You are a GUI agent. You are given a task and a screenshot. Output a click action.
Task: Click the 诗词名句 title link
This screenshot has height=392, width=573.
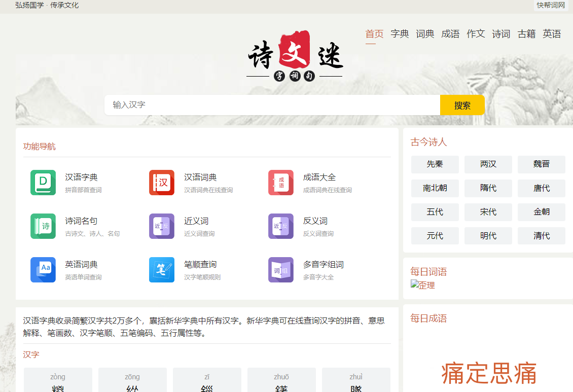81,221
